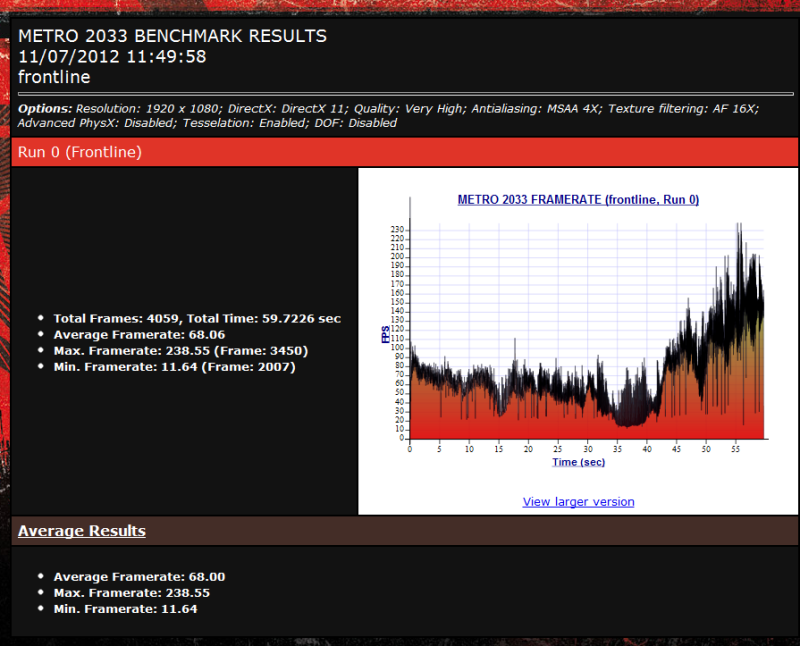Screen dimensions: 800x646
Task: Select the 'Run 0 (Frontline)' header bar
Action: (405, 152)
